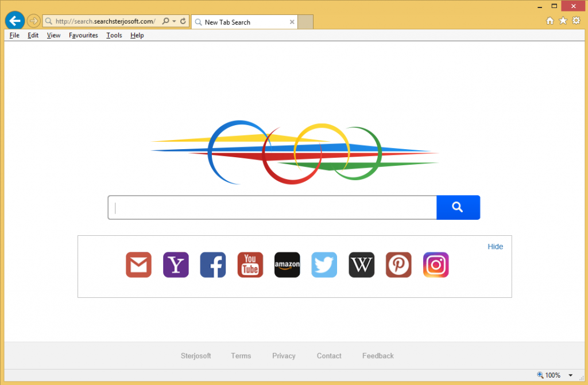Select the New Tab Search tab
Viewport: 588px width, 385px height.
(245, 22)
